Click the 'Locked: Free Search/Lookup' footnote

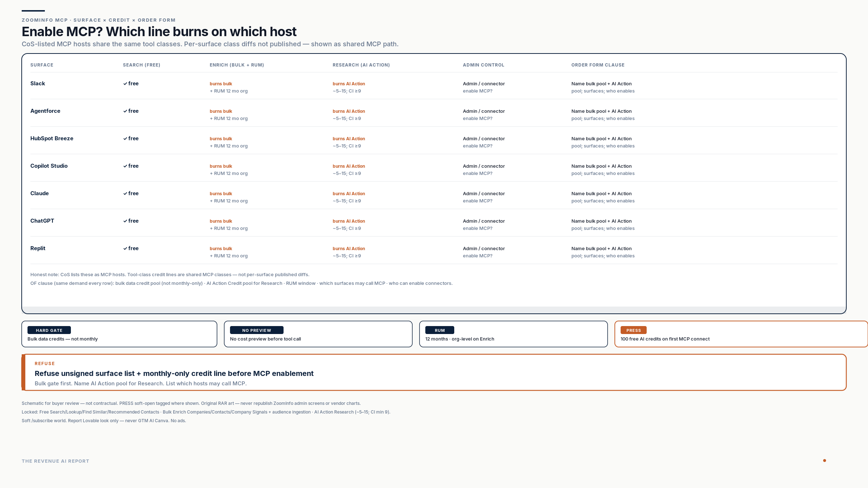click(x=206, y=412)
